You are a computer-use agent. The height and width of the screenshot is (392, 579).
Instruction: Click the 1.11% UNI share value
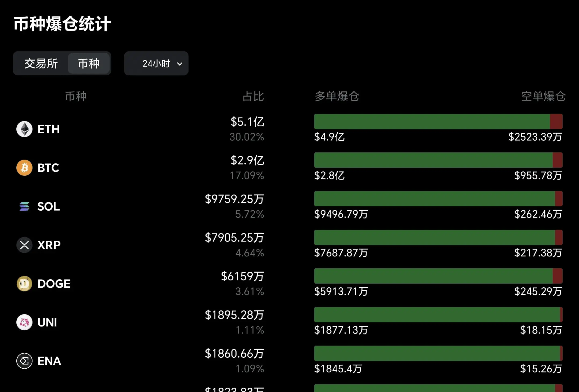click(x=250, y=330)
